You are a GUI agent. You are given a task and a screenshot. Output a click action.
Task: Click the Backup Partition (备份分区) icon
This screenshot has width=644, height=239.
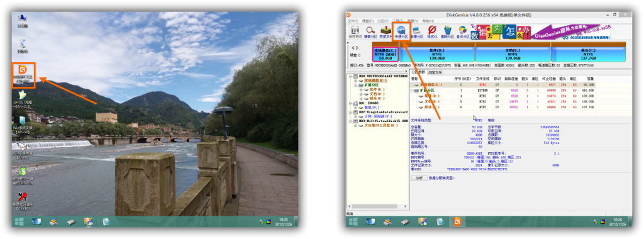click(463, 32)
